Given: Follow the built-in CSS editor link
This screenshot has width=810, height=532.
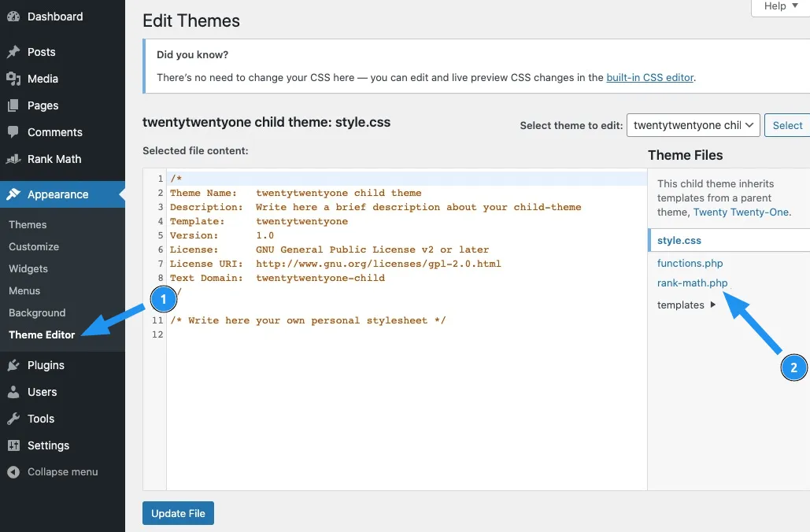Looking at the screenshot, I should 649,77.
